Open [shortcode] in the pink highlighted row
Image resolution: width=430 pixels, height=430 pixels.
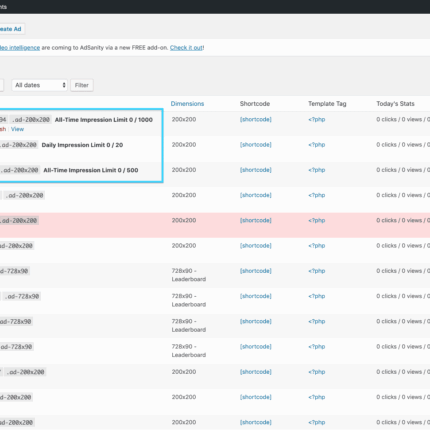pos(256,220)
